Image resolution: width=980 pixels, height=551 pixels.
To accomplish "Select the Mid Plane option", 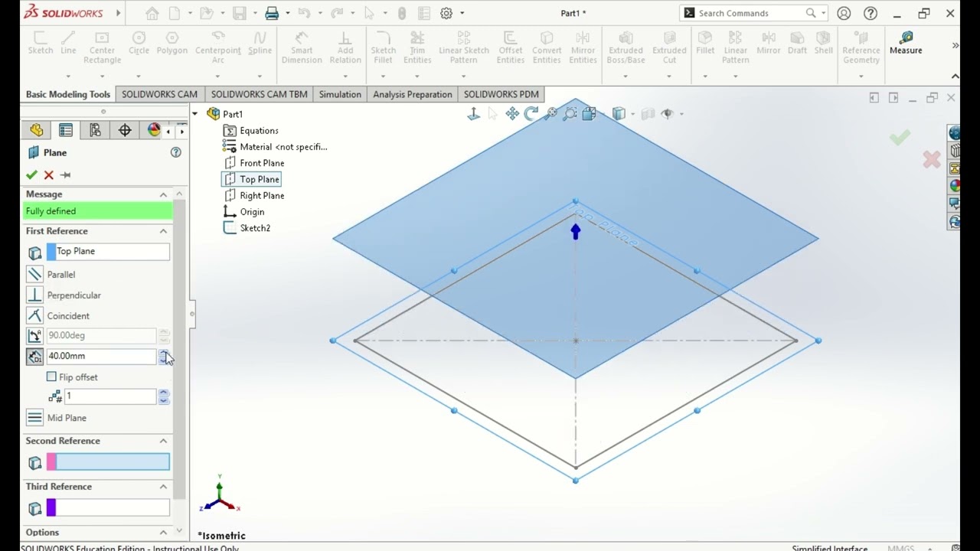I will coord(34,418).
